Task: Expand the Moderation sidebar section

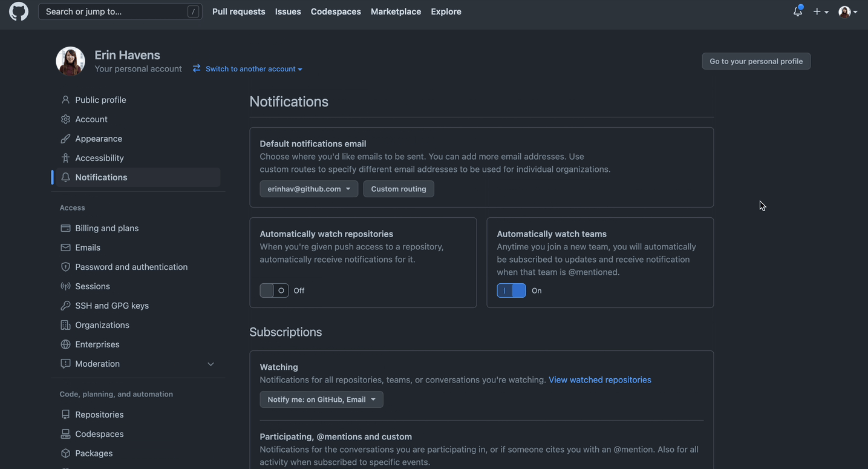Action: (x=210, y=364)
